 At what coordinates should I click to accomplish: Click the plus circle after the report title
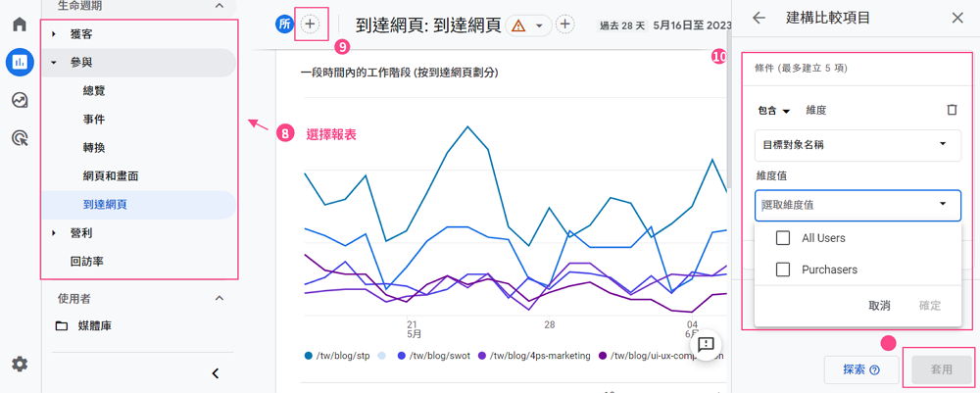point(565,24)
